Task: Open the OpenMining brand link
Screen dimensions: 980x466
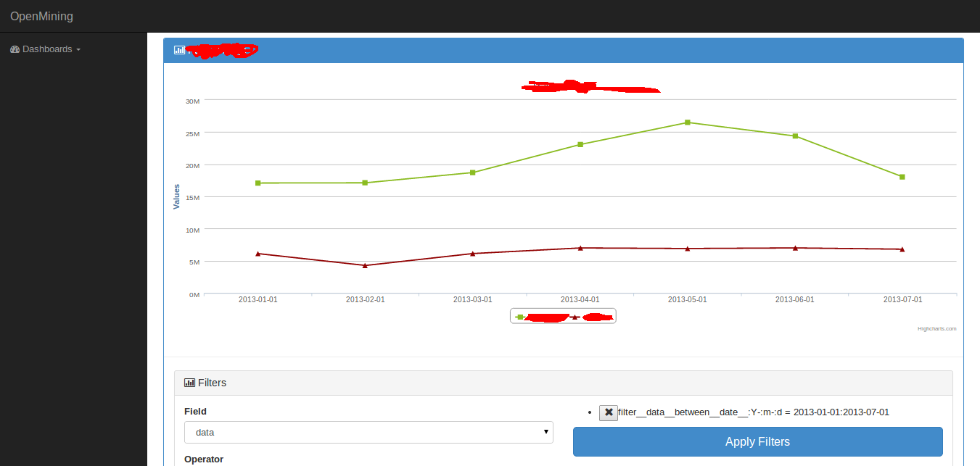Action: (x=41, y=16)
